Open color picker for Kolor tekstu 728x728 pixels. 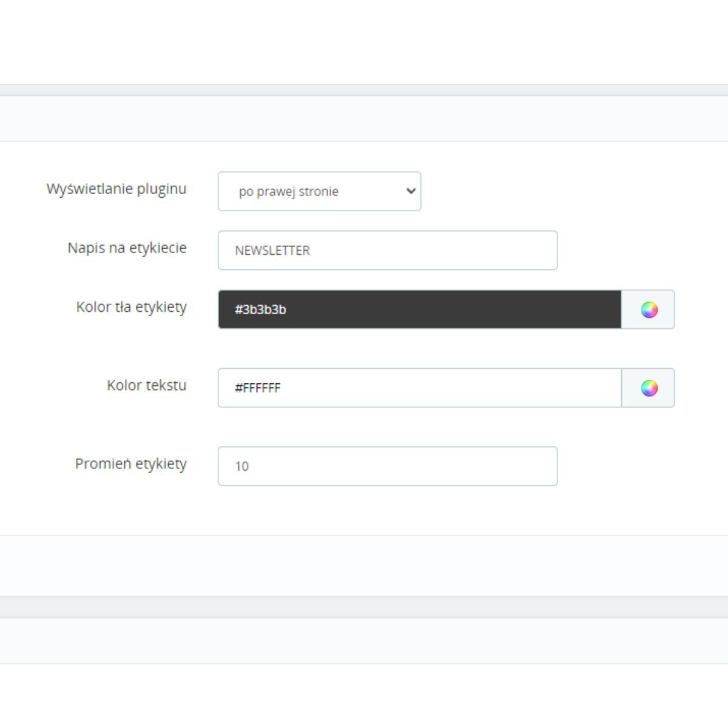click(649, 388)
